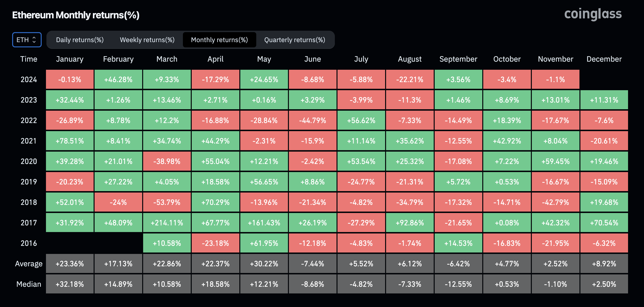Click the 2022 June -44.79% cell

pos(312,120)
